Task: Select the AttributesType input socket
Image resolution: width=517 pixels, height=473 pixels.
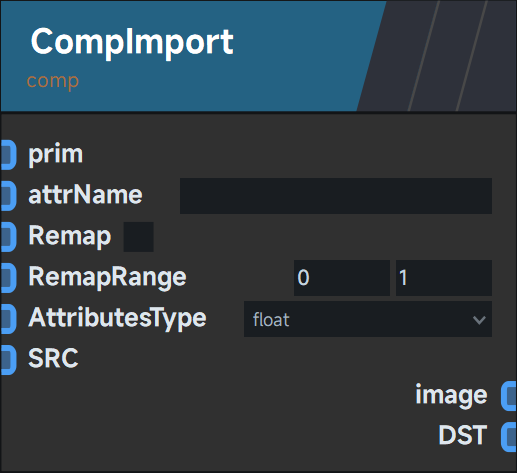Action: click(x=8, y=319)
